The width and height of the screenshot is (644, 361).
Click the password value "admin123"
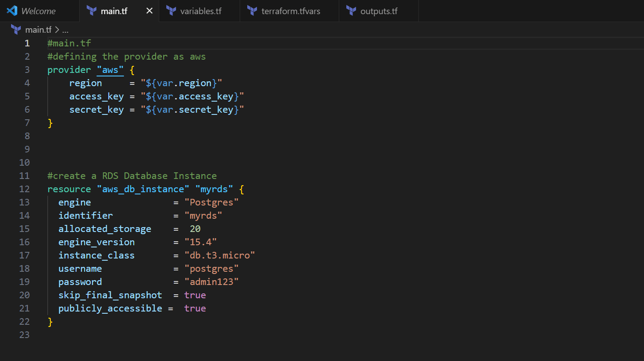(x=212, y=281)
